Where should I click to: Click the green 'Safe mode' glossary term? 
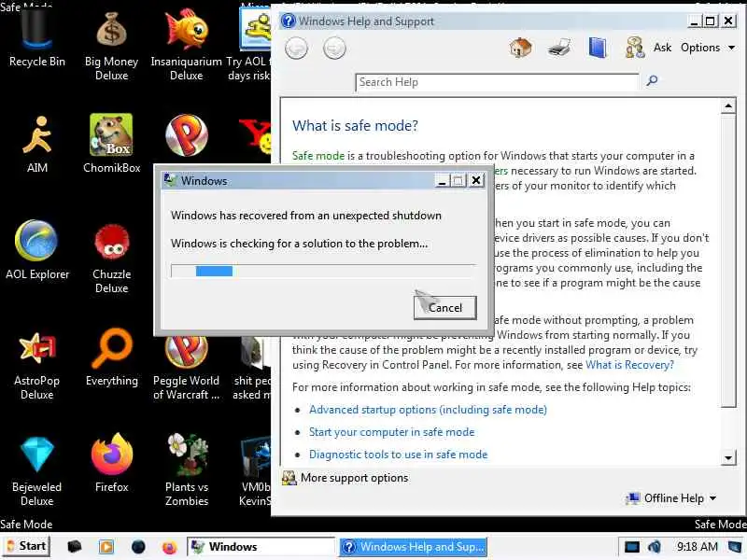(318, 156)
